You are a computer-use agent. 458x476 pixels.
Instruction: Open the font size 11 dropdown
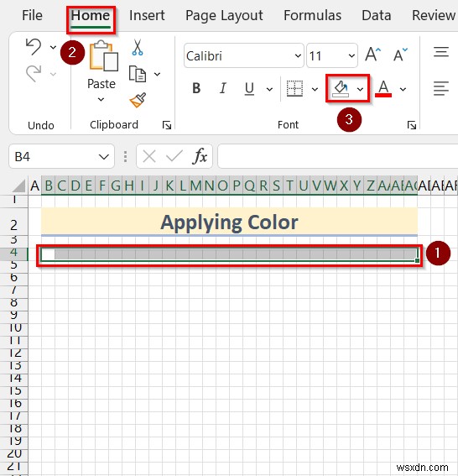[351, 55]
